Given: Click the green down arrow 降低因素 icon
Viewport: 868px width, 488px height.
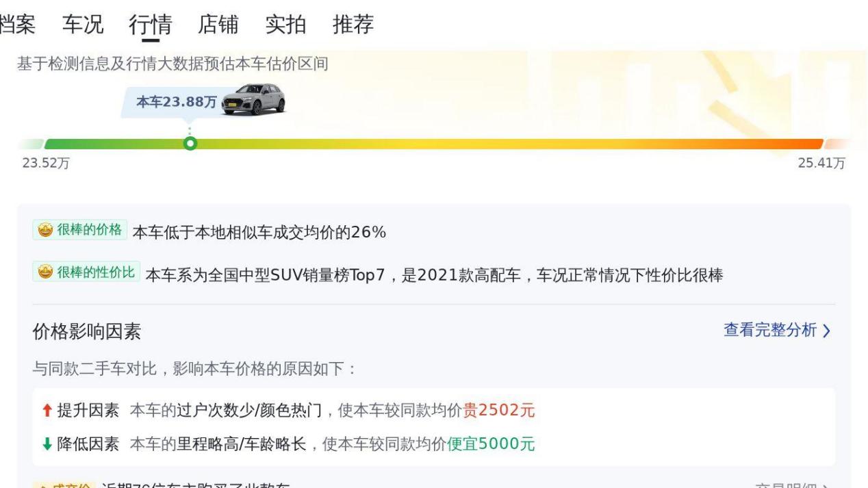Looking at the screenshot, I should click(x=47, y=445).
